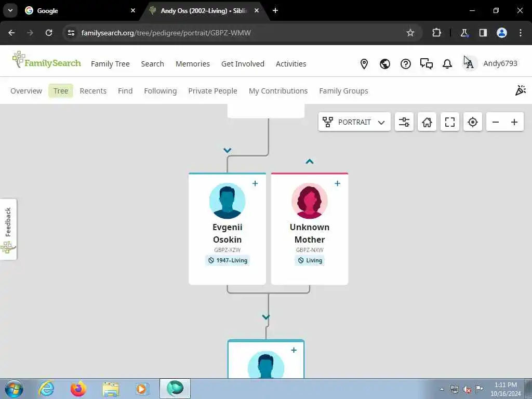Viewport: 532px width, 399px height.
Task: Open the help question mark icon
Action: pos(405,64)
